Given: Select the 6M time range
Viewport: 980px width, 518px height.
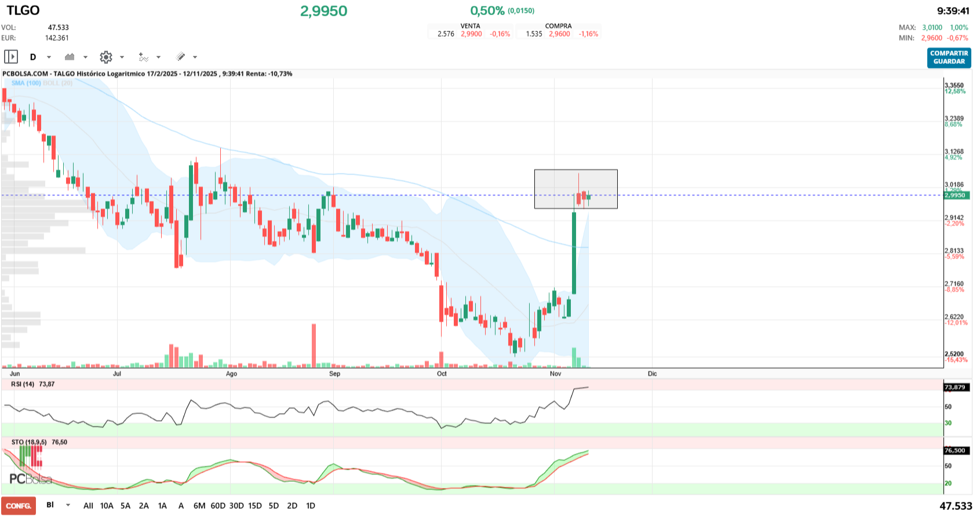Looking at the screenshot, I should (199, 506).
